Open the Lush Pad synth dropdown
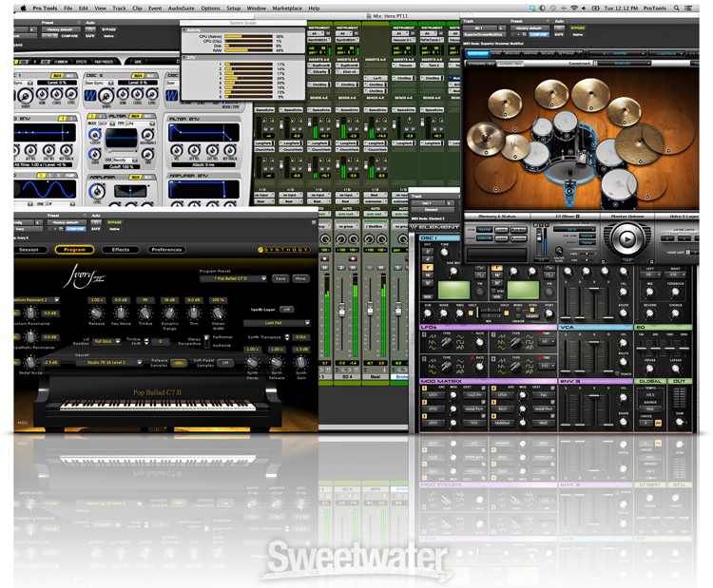Viewport: 713px width, 588px height. click(x=277, y=323)
